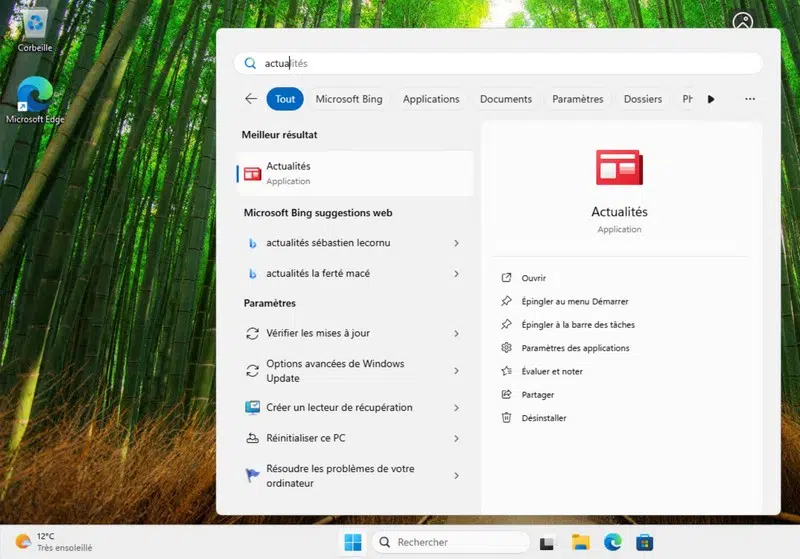Choose the Paramètres filter tab
Screen dimensions: 800x559
tap(577, 99)
